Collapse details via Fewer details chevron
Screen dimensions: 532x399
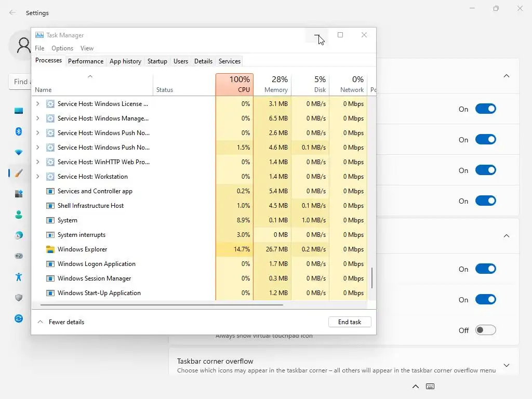point(40,322)
